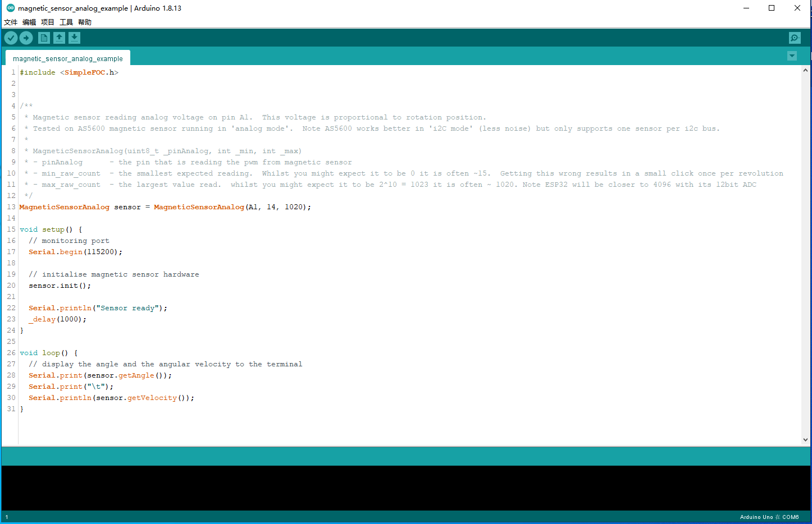The image size is (812, 524).
Task: Click 'Serial.begin(115200);' in the code
Action: pos(75,252)
